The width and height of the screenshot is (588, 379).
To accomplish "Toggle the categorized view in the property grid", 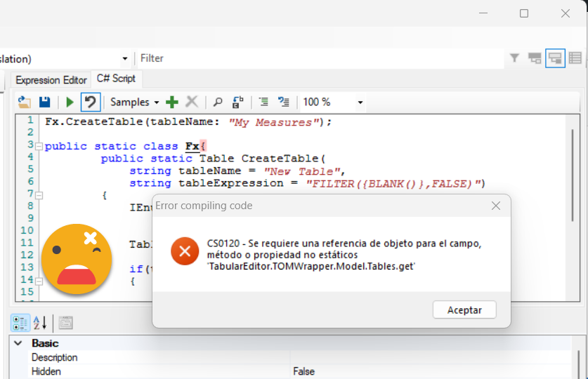I will [19, 323].
